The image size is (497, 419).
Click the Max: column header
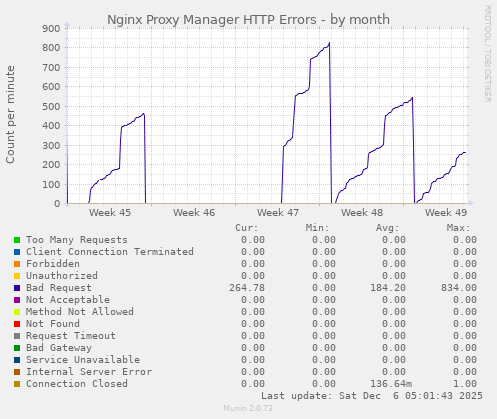tap(458, 228)
